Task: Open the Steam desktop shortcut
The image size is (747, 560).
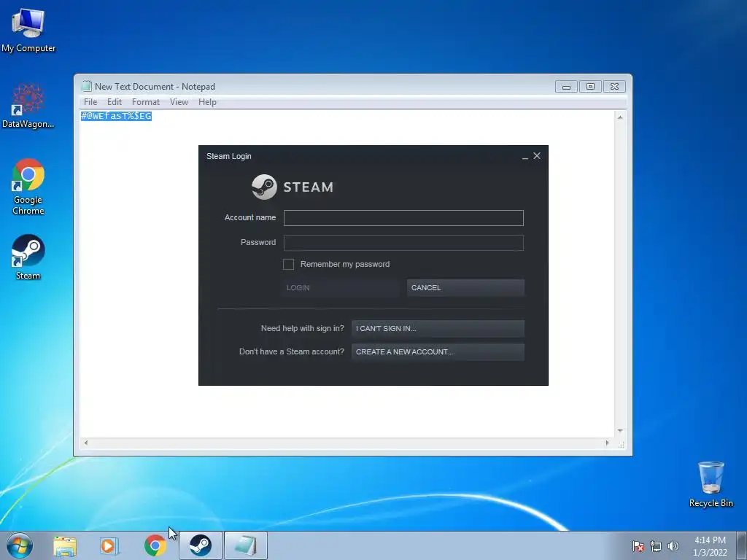Action: click(28, 257)
